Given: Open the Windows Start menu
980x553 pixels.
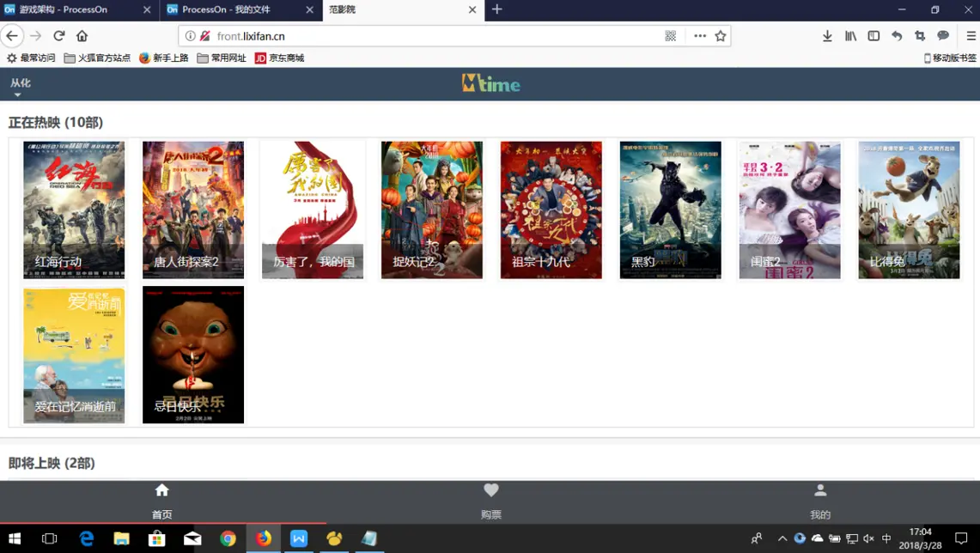Looking at the screenshot, I should (x=14, y=538).
